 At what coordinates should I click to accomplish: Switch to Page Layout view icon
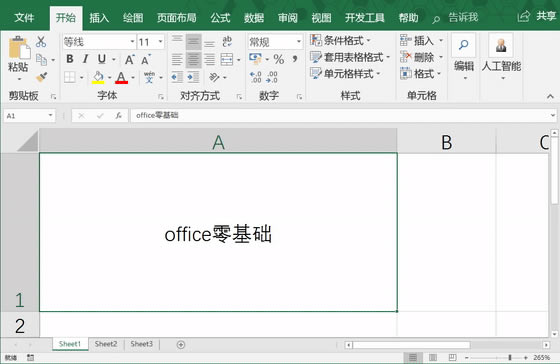click(x=432, y=357)
